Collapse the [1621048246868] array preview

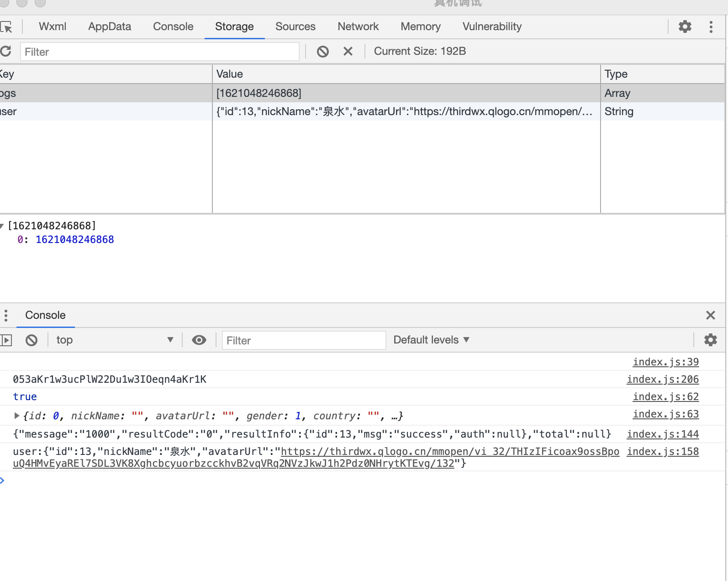[2, 226]
